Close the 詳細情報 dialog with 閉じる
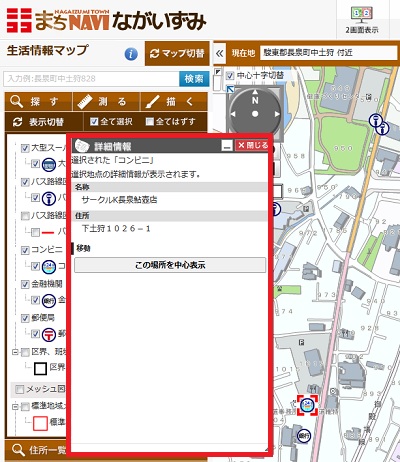400x462 pixels. click(x=252, y=145)
